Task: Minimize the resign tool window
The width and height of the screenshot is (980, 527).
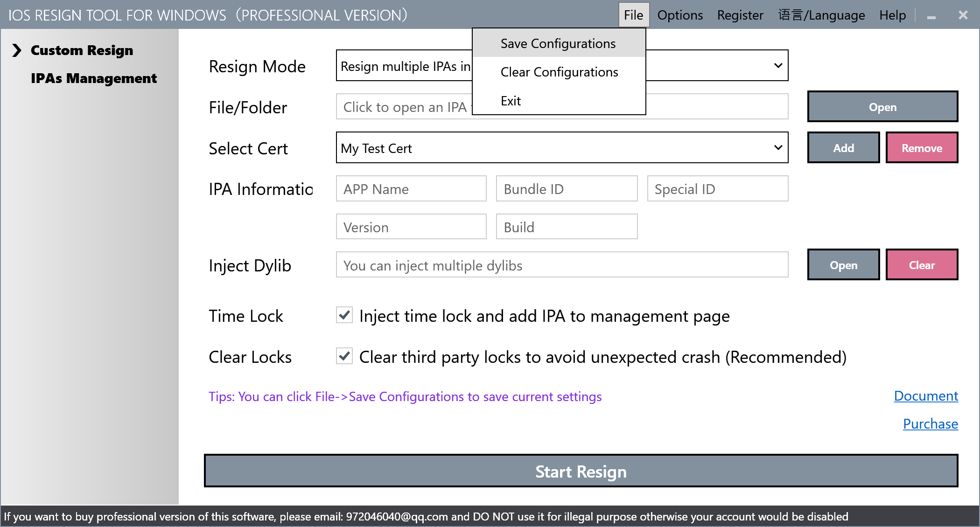Action: point(931,16)
